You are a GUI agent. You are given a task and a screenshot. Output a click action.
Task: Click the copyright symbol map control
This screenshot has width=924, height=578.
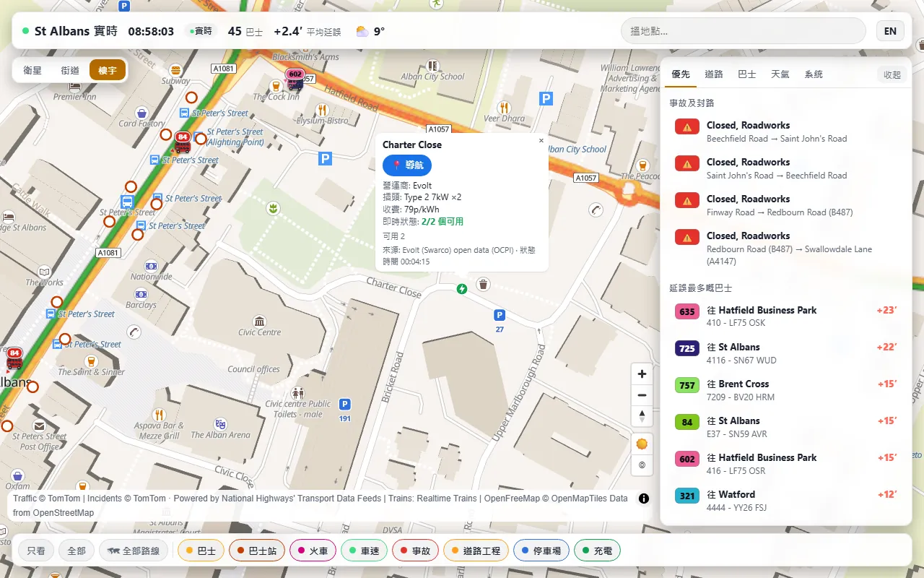642,465
